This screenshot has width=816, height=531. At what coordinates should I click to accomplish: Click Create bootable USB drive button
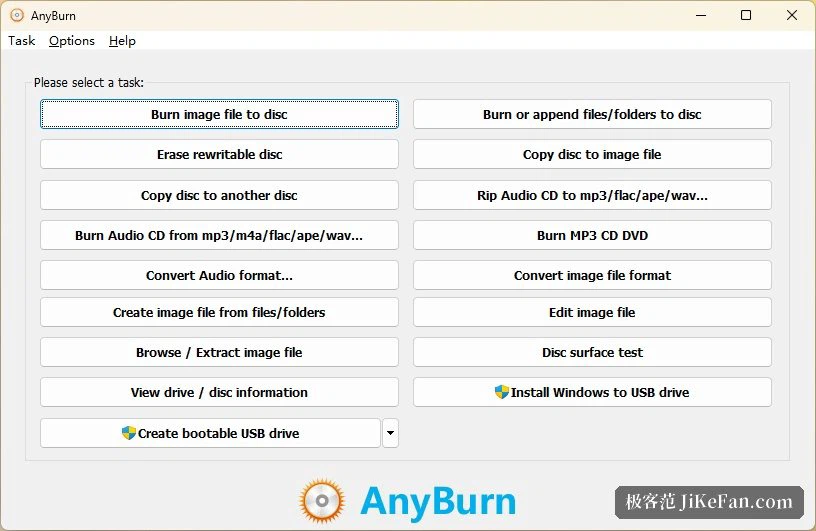pyautogui.click(x=210, y=433)
